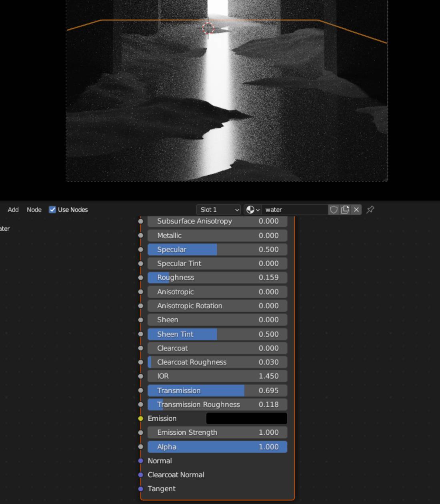The height and width of the screenshot is (504, 440).
Task: Click the Sheen slider field
Action: 218,320
